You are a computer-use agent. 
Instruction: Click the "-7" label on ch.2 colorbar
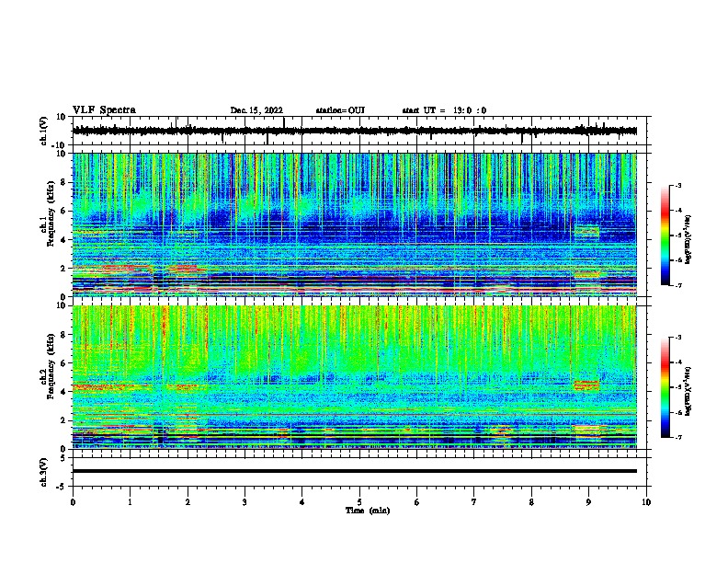tap(677, 437)
